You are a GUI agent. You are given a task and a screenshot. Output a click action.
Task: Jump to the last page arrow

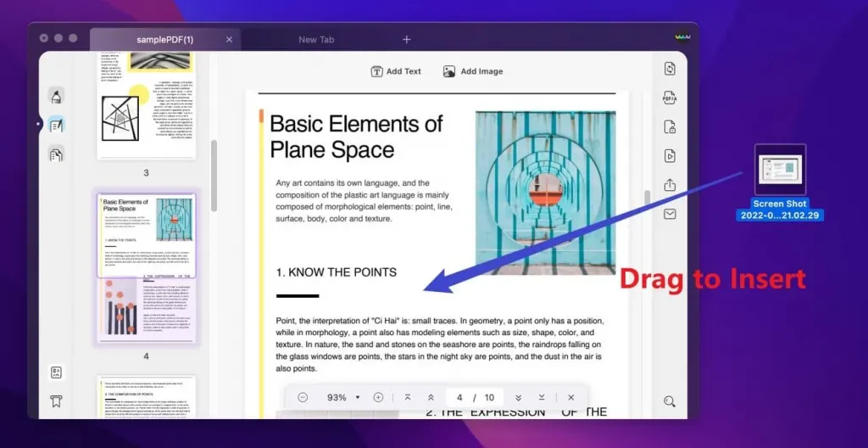542,398
